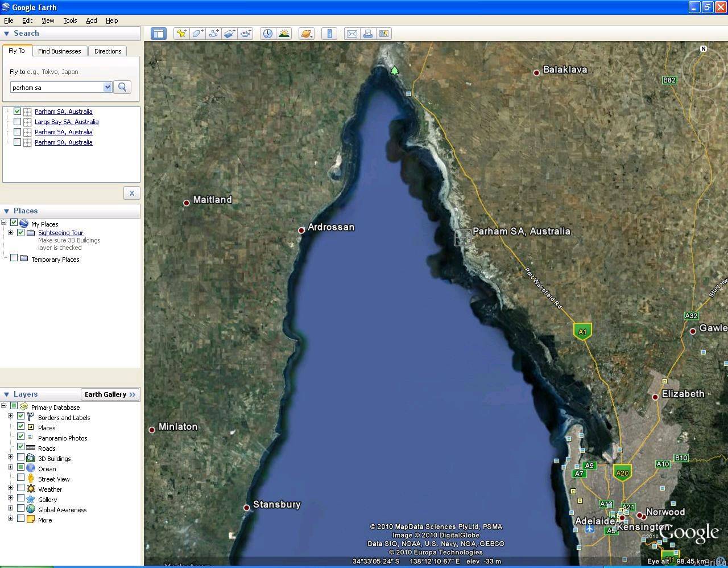
Task: Open Earth Gallery
Action: 110,394
